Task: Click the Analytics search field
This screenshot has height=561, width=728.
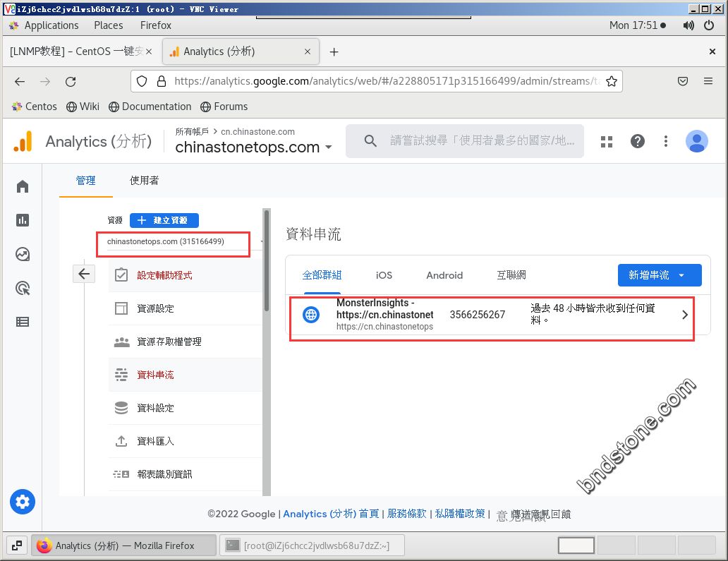Action: tap(465, 140)
